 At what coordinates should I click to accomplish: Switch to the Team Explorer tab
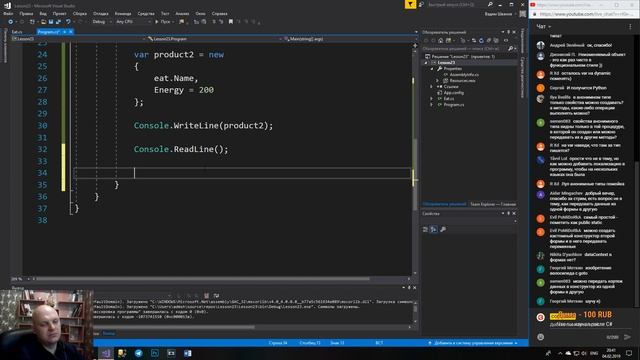[x=493, y=204]
